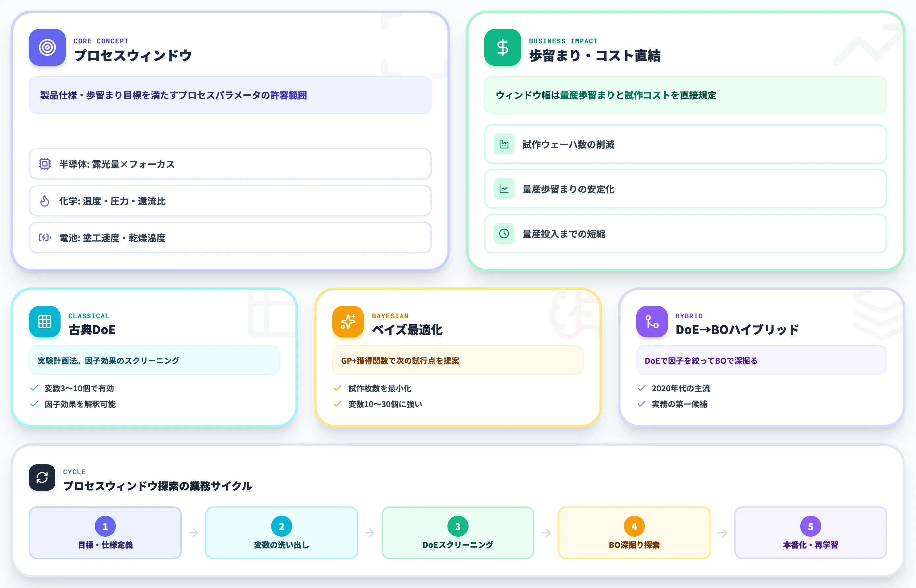Click the checkmark beside 因子効果を解釈可能
Screen dimensions: 916x588
pyautogui.click(x=34, y=404)
